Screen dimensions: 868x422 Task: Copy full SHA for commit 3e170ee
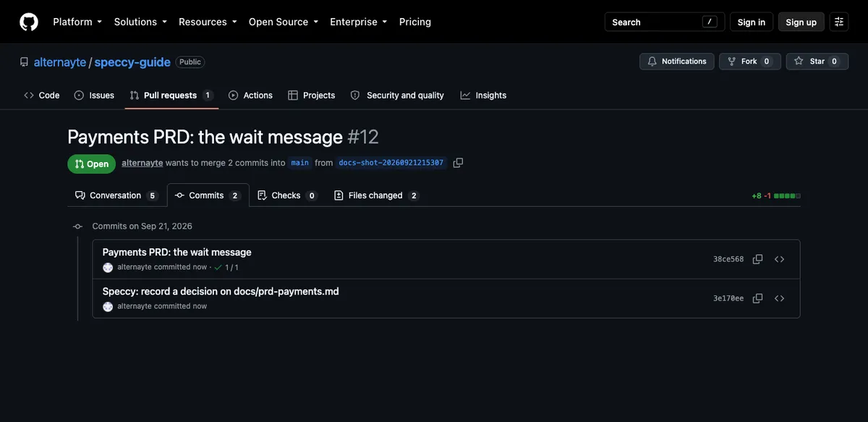(757, 298)
